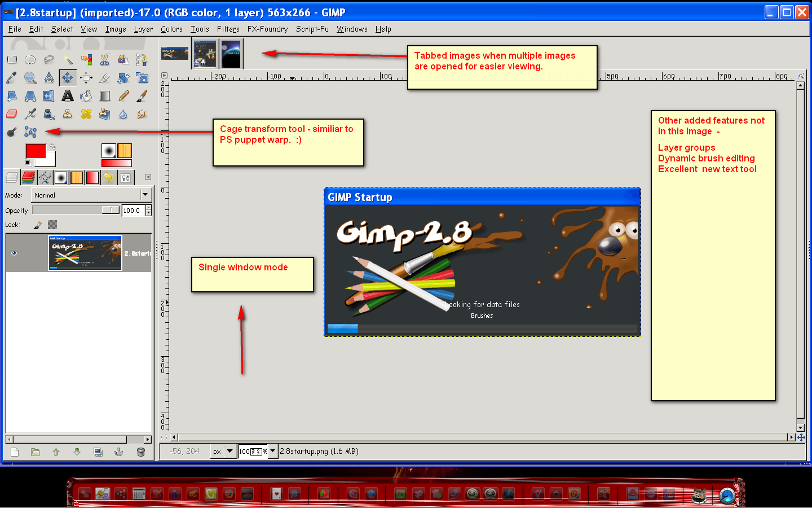Select the Text tool in the toolbox
The height and width of the screenshot is (508, 812).
click(68, 96)
